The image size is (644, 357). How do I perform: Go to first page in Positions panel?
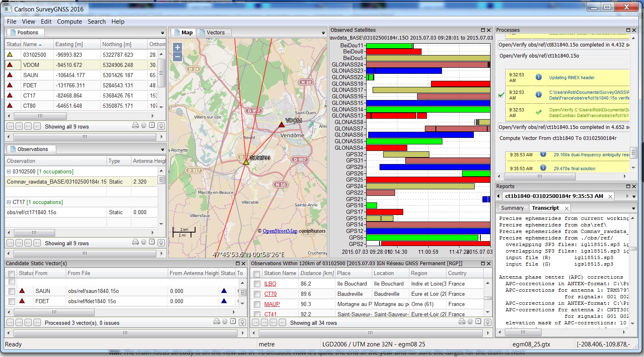[x=10, y=126]
